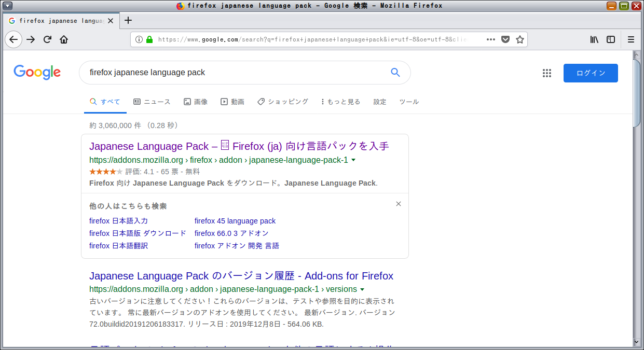Close the related searches box

click(399, 204)
